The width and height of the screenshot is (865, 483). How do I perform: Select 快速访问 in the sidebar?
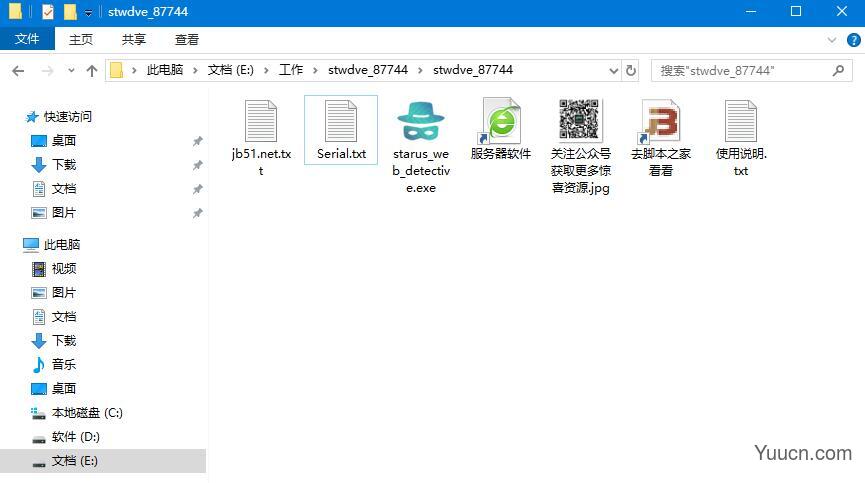click(68, 116)
